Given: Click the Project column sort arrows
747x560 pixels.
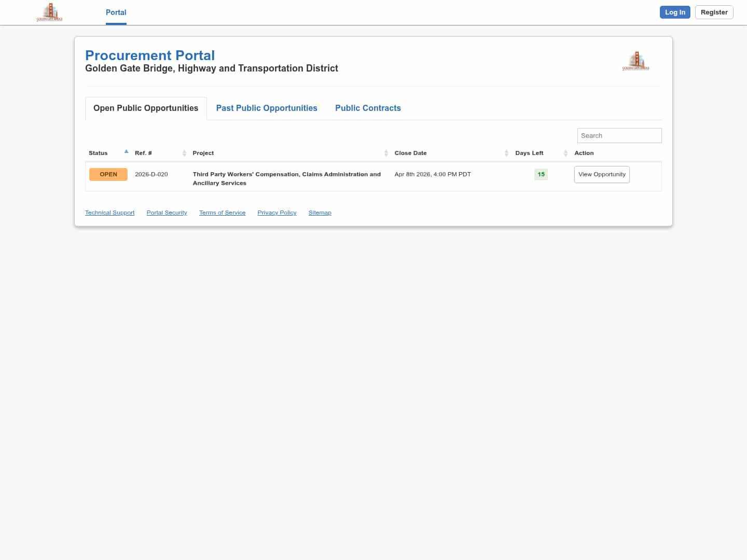Looking at the screenshot, I should (x=386, y=153).
